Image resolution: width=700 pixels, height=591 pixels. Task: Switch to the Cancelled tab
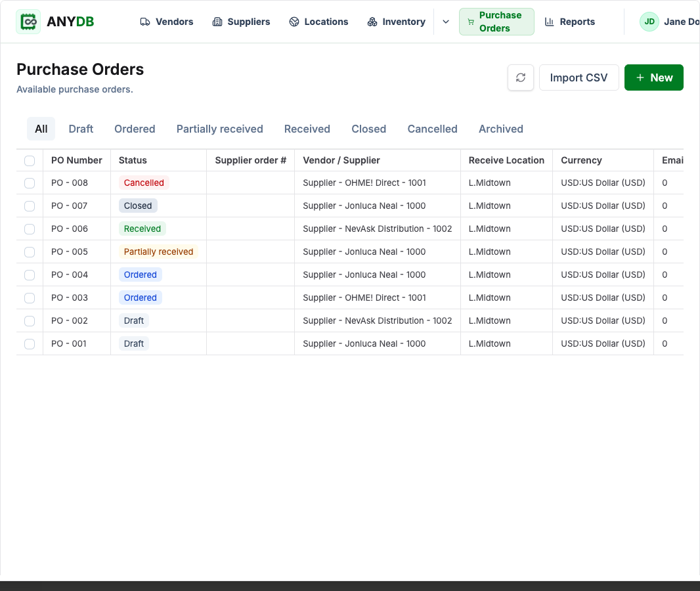[432, 129]
